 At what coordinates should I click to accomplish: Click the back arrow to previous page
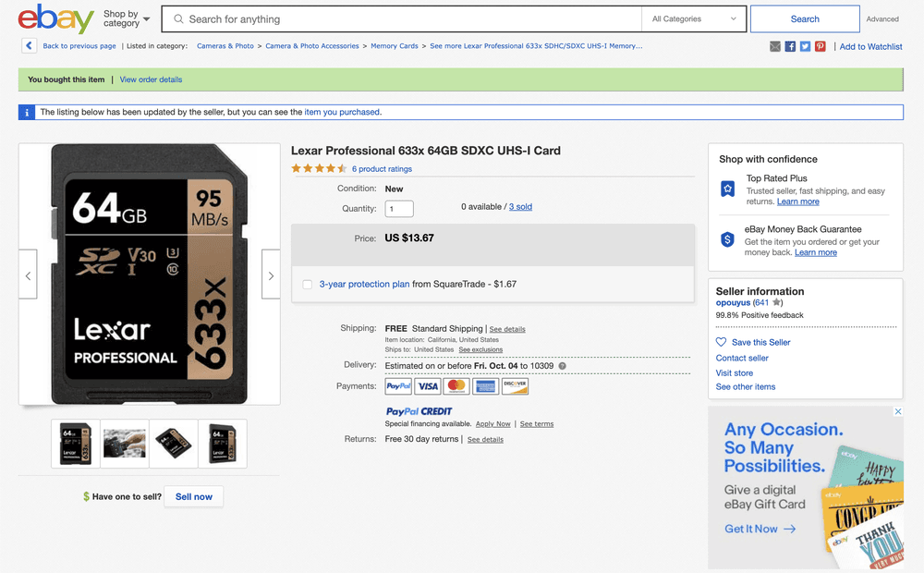29,45
